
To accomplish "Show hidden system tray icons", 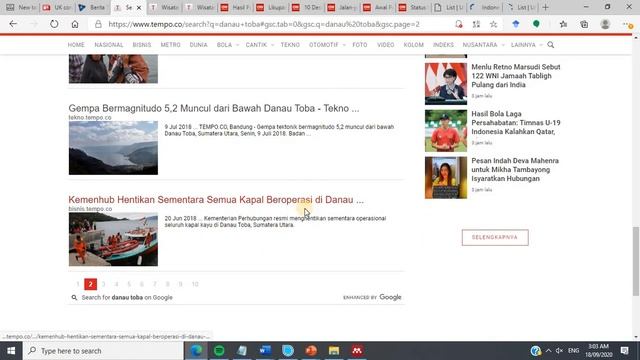I will [x=548, y=351].
